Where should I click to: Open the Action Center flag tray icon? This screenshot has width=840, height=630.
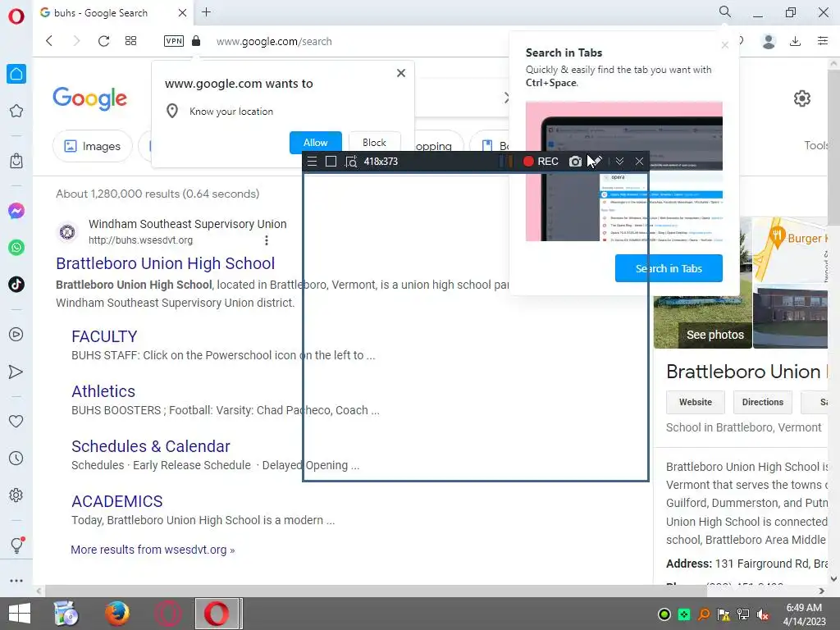click(724, 614)
